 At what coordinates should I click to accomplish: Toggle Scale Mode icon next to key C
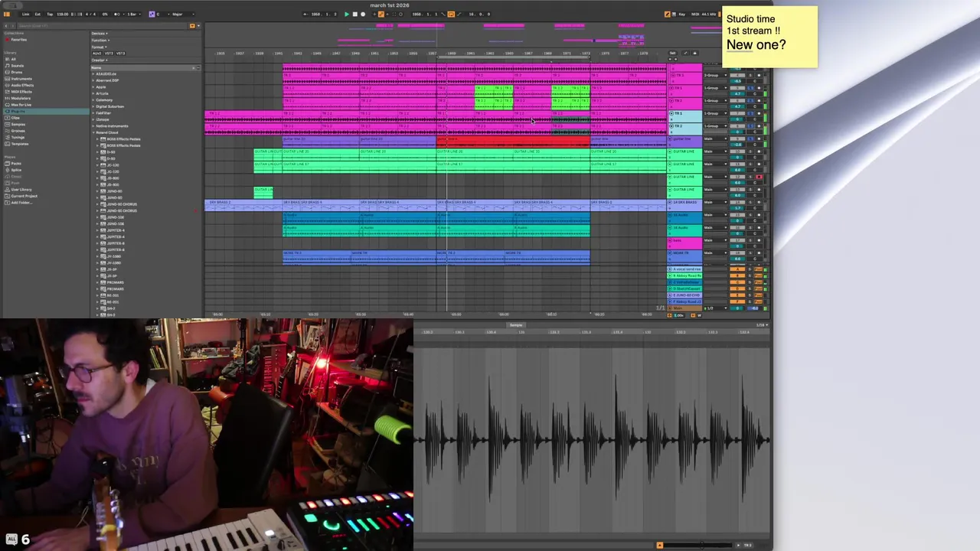click(152, 14)
